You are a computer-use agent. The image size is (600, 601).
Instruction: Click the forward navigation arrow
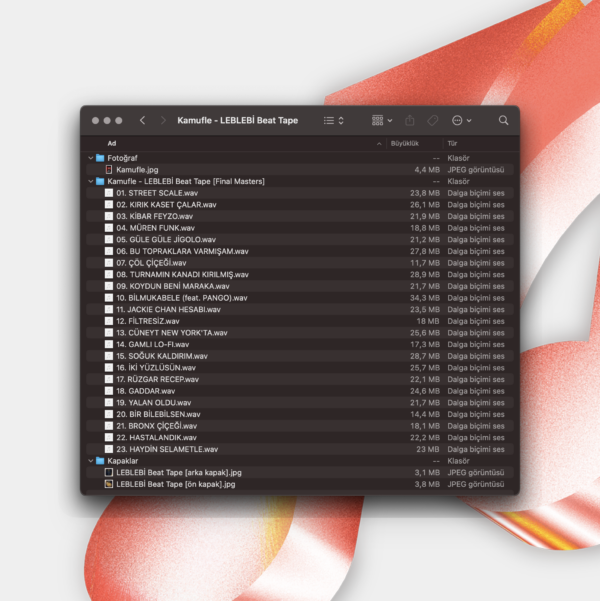click(162, 120)
